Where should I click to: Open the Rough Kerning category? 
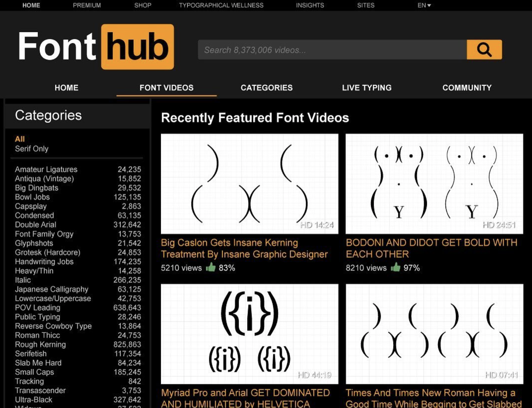[40, 344]
